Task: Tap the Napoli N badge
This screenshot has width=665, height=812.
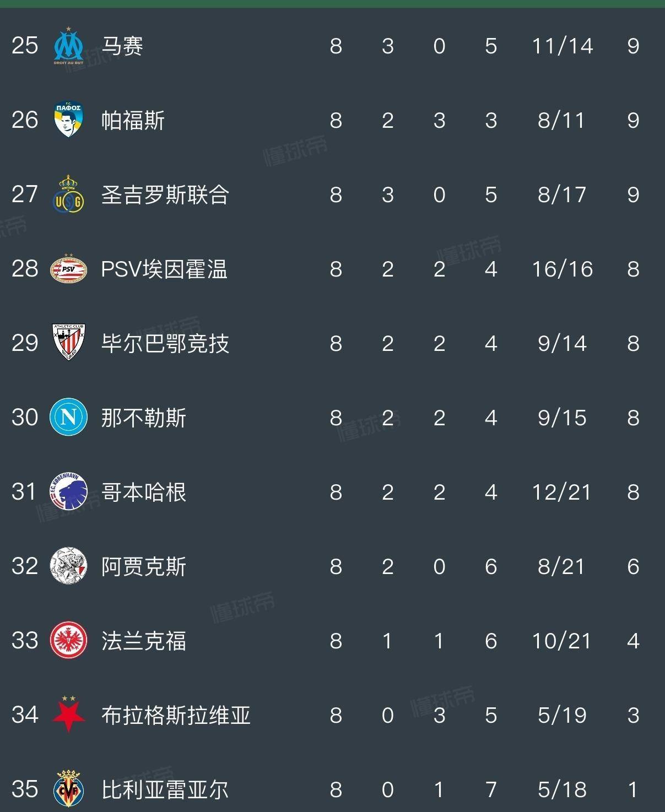Action: pos(68,418)
